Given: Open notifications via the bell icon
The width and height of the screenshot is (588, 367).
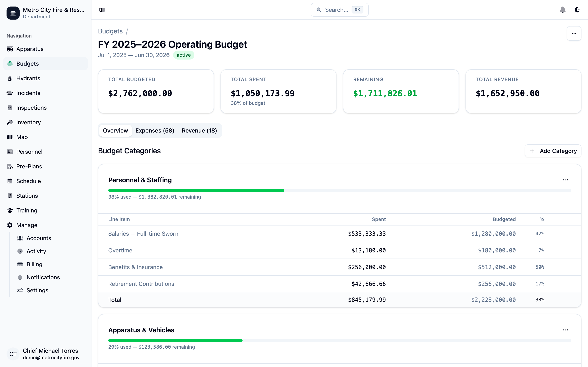Looking at the screenshot, I should (562, 10).
